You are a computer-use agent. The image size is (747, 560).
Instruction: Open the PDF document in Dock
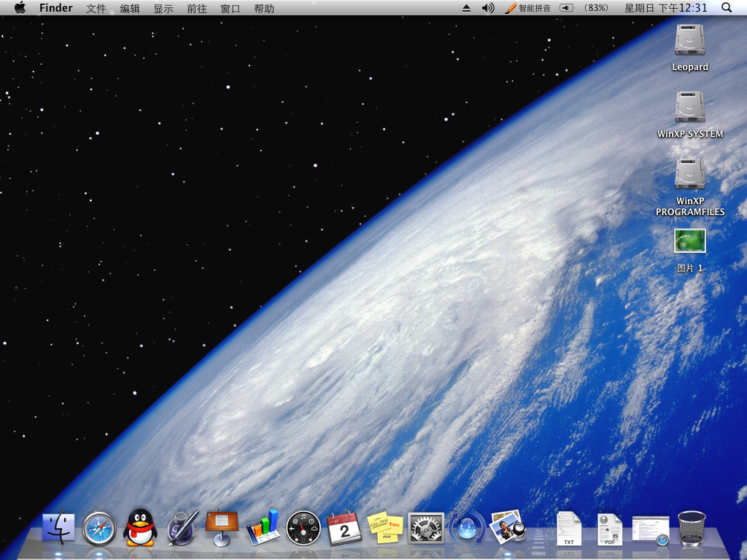610,529
